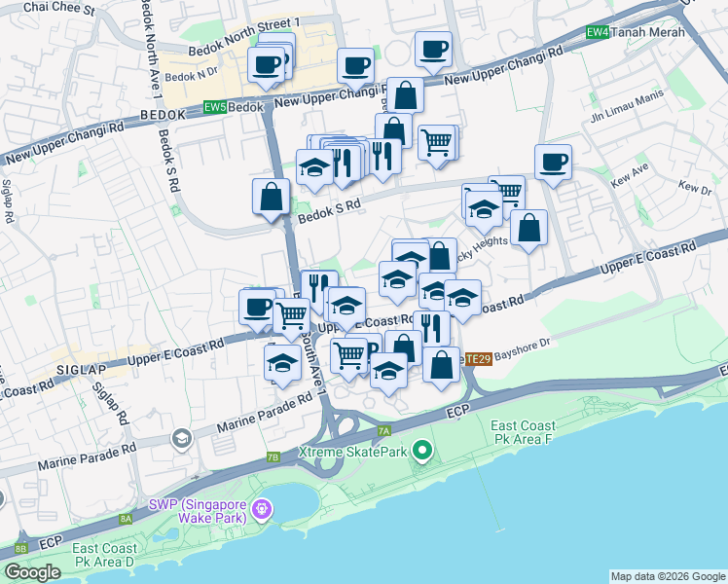Click the shopping bag marker above Bayshore station bag
728x584 pixels.
click(404, 347)
